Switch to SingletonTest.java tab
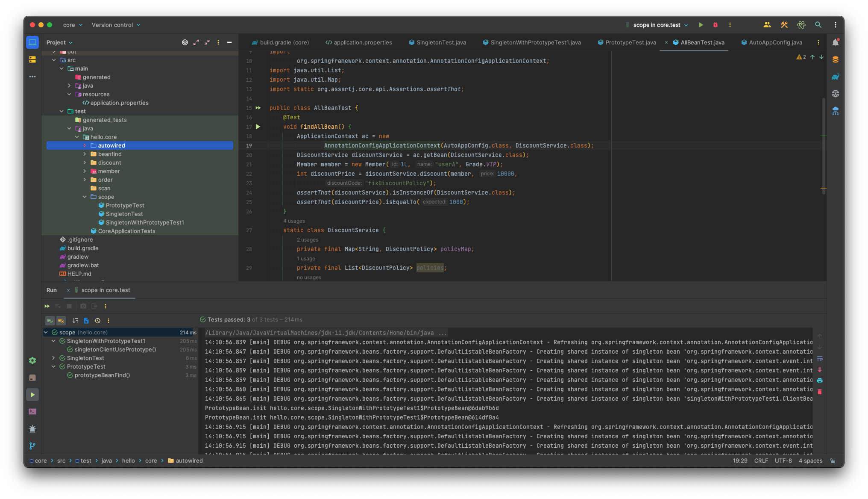Screen dimensions: 868x499 click(x=437, y=42)
